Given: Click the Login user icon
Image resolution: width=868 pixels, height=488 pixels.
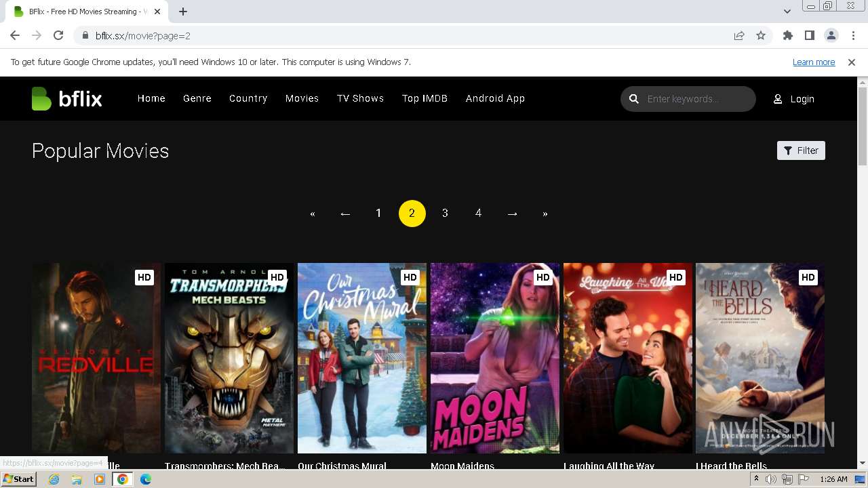Looking at the screenshot, I should 778,99.
